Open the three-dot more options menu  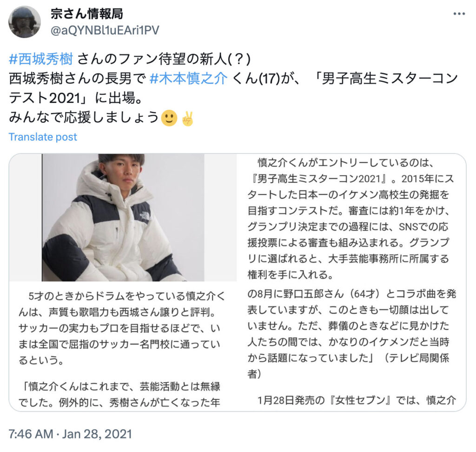[x=459, y=13]
